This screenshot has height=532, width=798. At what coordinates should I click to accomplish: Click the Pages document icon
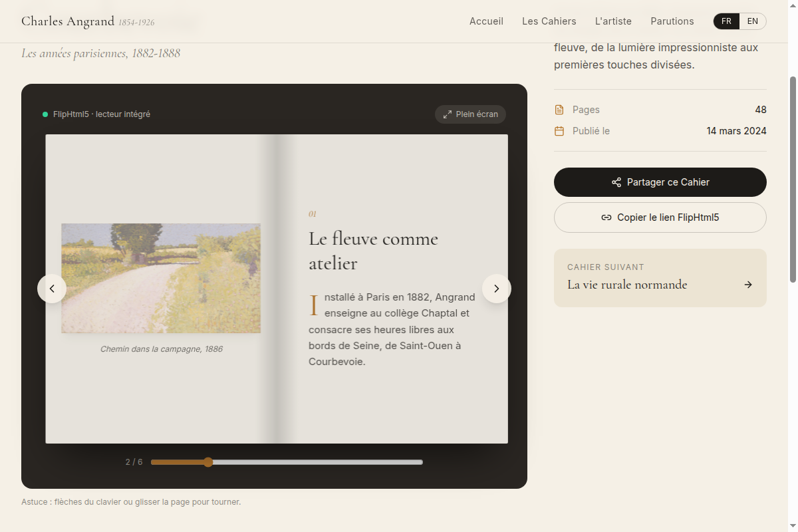(559, 110)
